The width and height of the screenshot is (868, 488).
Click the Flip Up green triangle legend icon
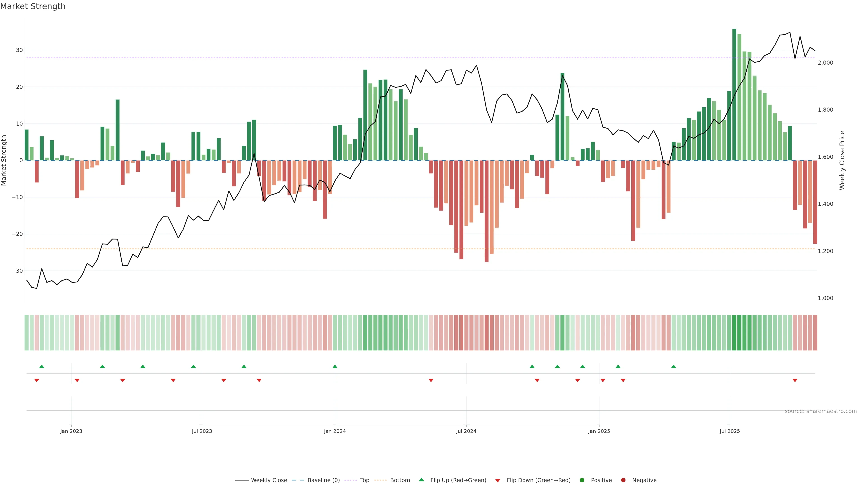pos(421,480)
